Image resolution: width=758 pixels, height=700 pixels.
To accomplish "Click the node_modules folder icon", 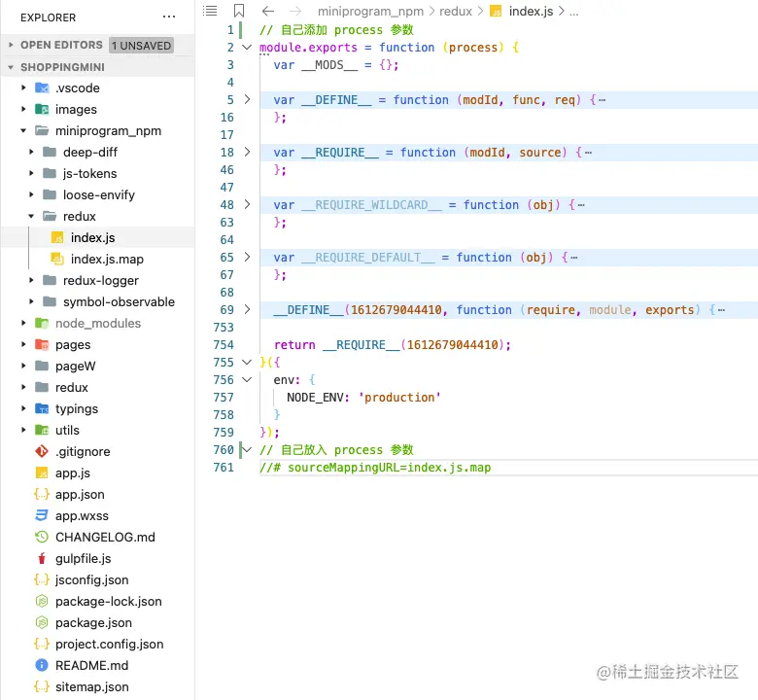I will 42,323.
